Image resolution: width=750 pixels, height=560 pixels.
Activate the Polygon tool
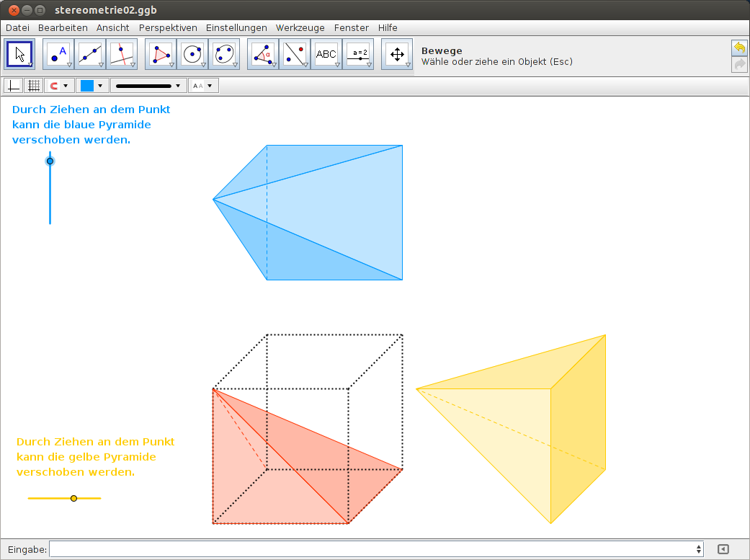coord(161,54)
